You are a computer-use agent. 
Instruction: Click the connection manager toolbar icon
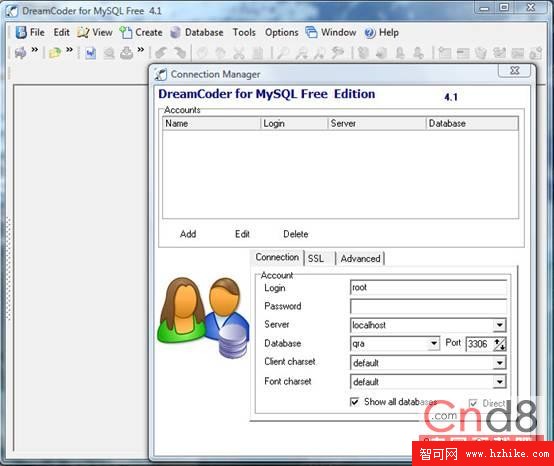tap(20, 53)
